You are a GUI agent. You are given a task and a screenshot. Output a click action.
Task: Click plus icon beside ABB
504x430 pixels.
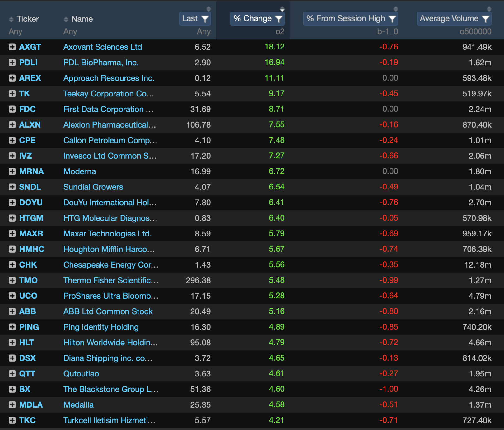[12, 311]
